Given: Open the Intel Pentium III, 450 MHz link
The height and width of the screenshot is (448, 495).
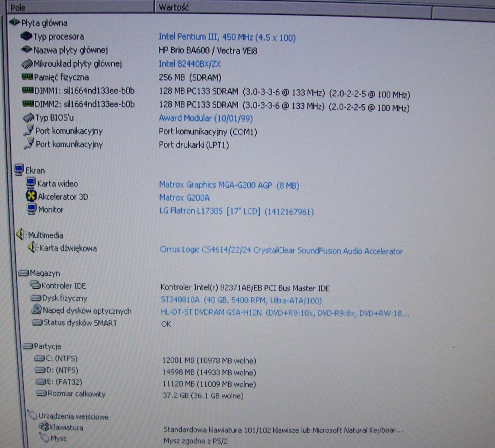Looking at the screenshot, I should point(227,37).
